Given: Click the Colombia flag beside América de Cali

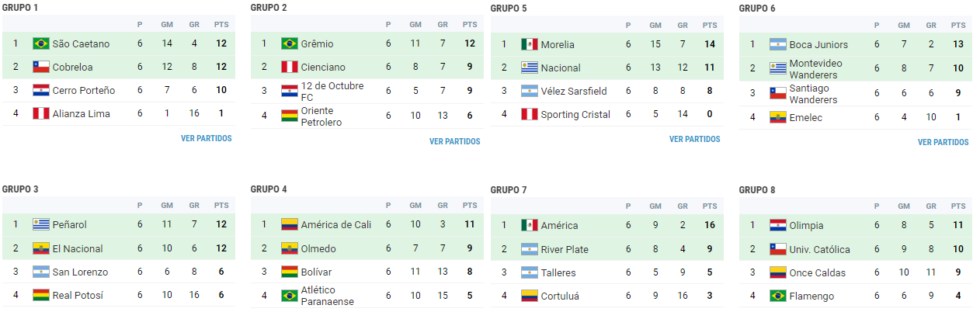Looking at the screenshot, I should click(x=290, y=225).
